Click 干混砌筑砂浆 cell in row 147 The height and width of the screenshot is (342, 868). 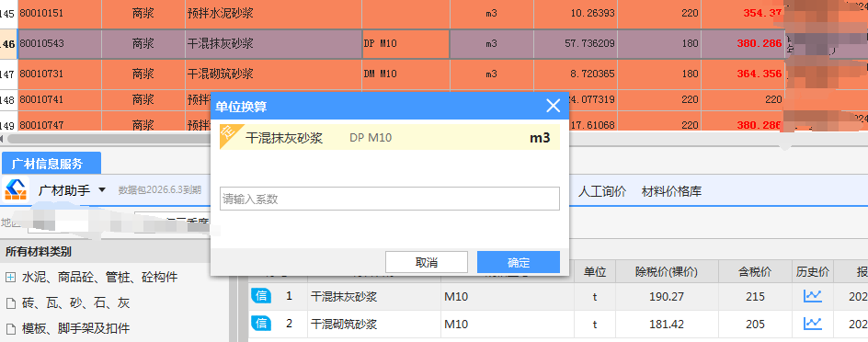tap(274, 74)
